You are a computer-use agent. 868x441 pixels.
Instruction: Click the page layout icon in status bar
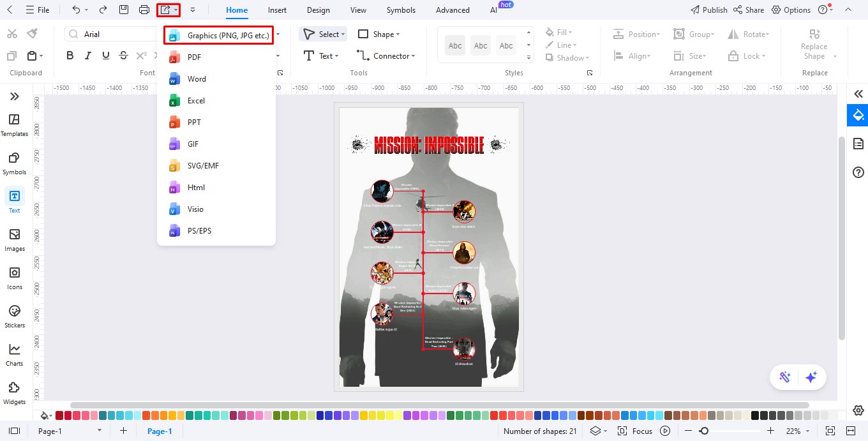point(14,431)
